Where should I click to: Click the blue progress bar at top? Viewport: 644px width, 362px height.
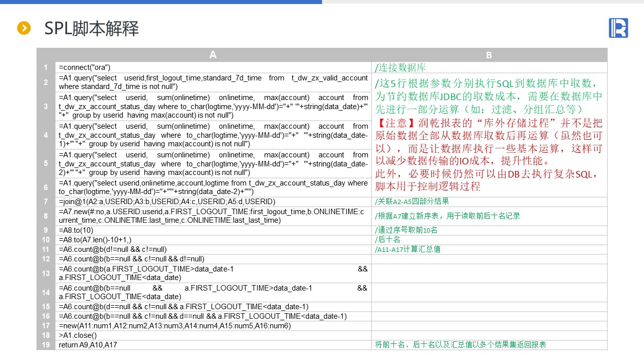(161, 2)
